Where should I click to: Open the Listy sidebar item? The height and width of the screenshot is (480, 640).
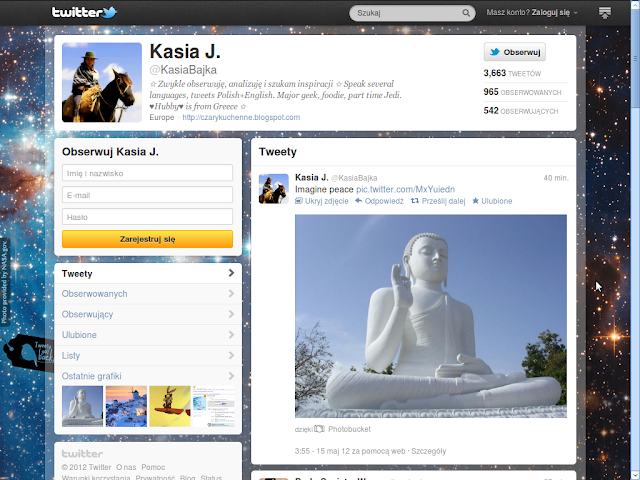[148, 356]
